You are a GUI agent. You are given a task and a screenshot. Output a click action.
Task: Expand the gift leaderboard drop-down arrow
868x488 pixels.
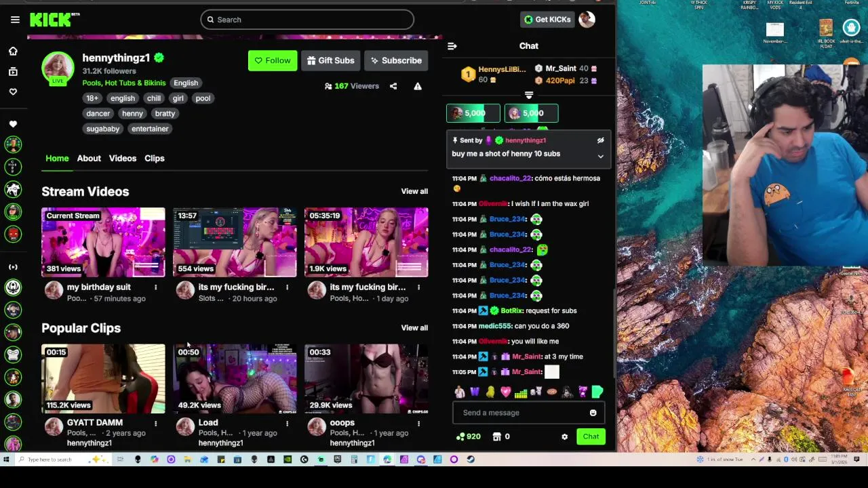529,96
